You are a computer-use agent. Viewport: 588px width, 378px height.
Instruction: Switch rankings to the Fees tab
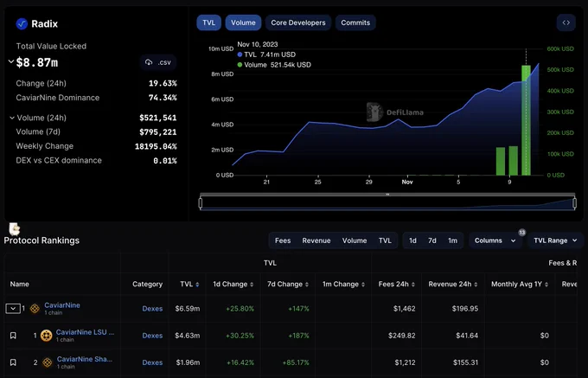click(x=283, y=240)
